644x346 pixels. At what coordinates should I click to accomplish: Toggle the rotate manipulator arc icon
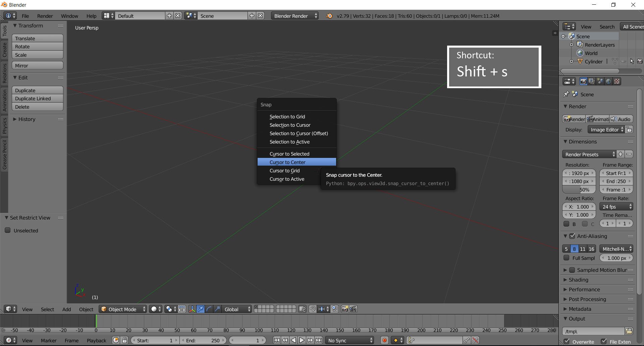(209, 309)
